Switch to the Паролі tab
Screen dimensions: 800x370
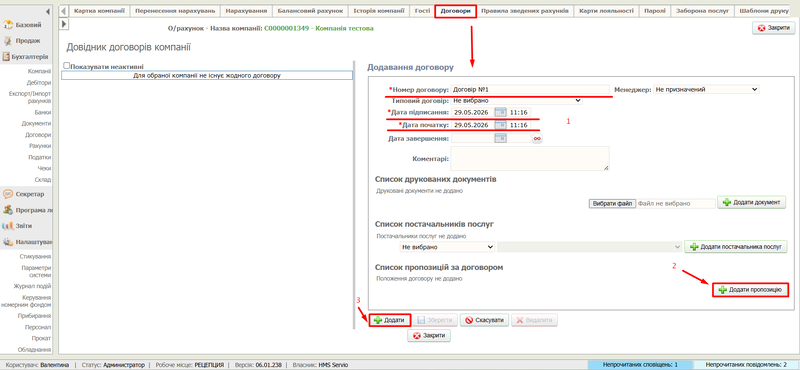[x=655, y=11]
